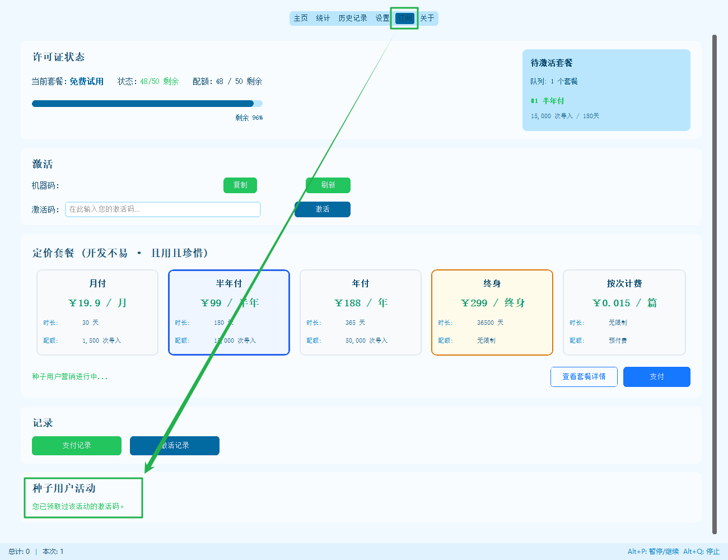Click the quota progress bar
The image size is (728, 560).
(x=147, y=104)
